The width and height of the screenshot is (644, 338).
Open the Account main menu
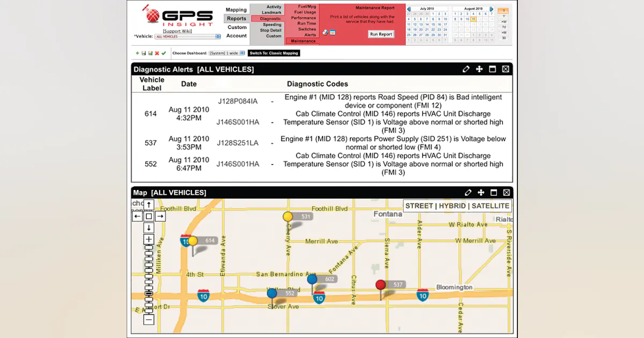237,35
